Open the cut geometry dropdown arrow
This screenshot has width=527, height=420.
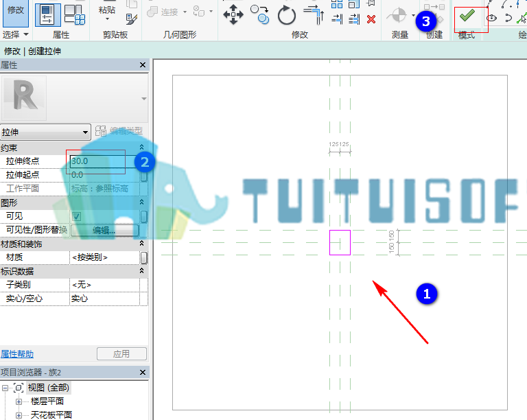click(x=211, y=12)
